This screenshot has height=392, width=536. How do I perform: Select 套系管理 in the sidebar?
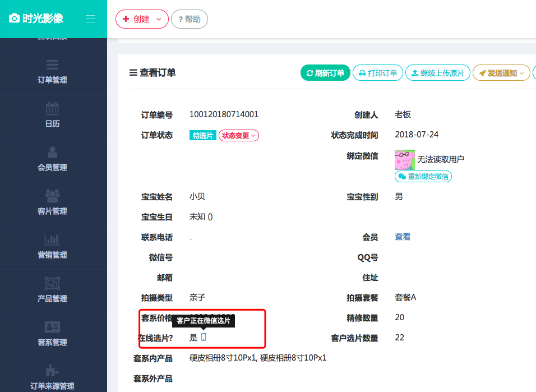pos(53,334)
